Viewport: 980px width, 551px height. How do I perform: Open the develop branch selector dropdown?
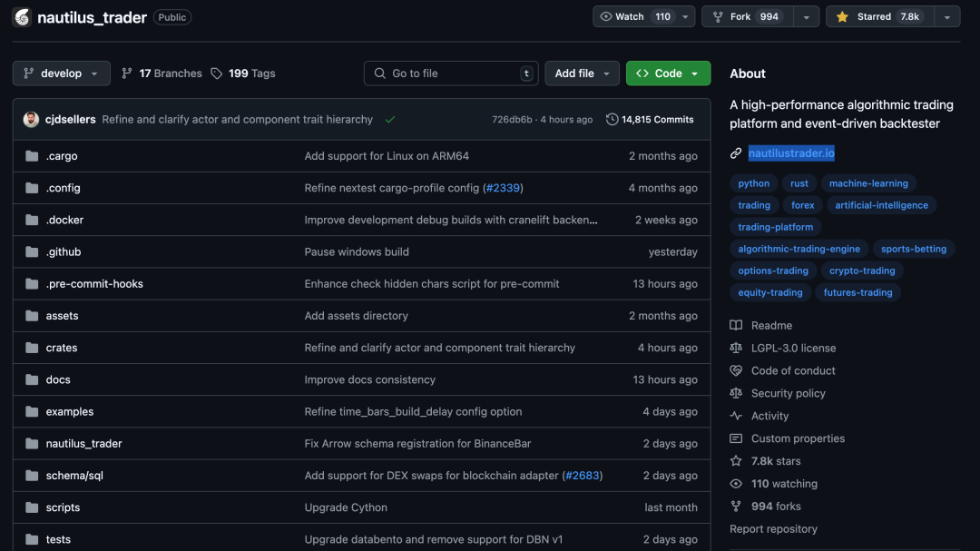point(62,74)
